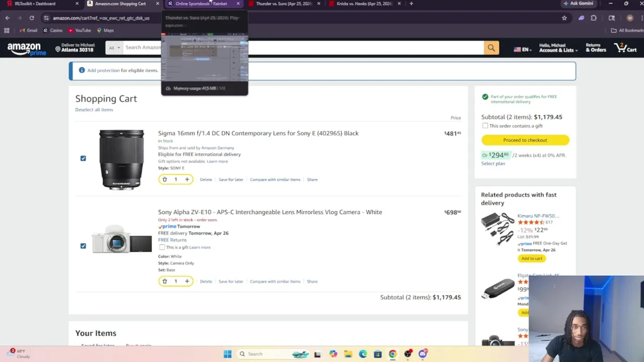Click 'Add protection' link

[103, 70]
